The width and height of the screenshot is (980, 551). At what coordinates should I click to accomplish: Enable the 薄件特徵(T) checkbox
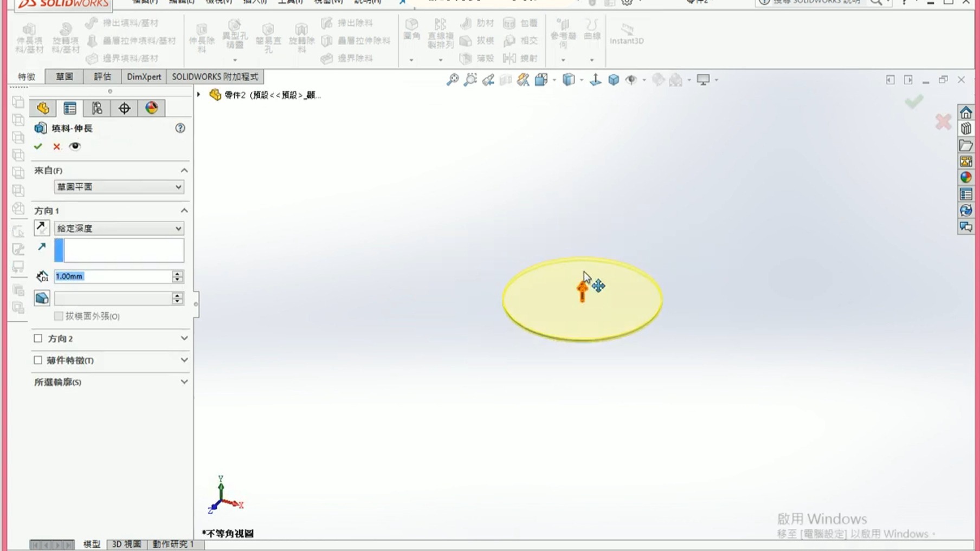coord(38,360)
